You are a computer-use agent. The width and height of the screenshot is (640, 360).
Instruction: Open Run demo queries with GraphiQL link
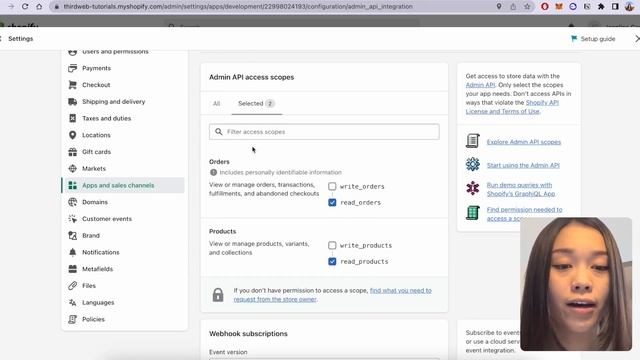(521, 189)
